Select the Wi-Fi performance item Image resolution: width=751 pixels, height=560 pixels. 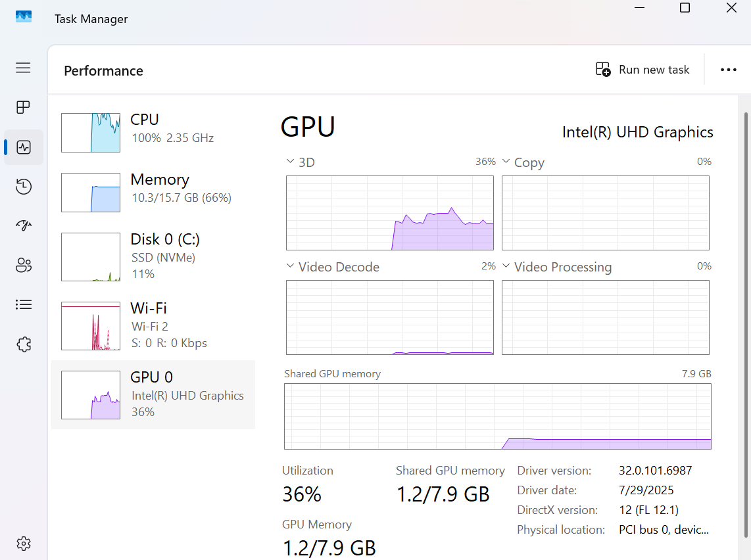coord(153,326)
